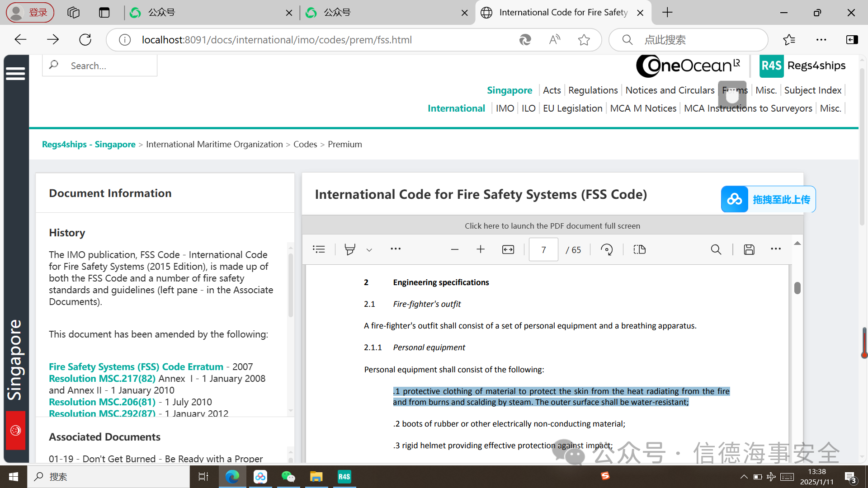Open the hamburger menu in the Singapore sidebar
The width and height of the screenshot is (868, 488).
(15, 73)
